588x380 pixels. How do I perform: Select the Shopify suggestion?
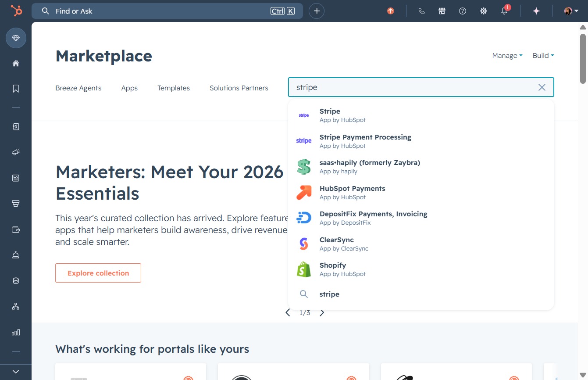(x=421, y=269)
